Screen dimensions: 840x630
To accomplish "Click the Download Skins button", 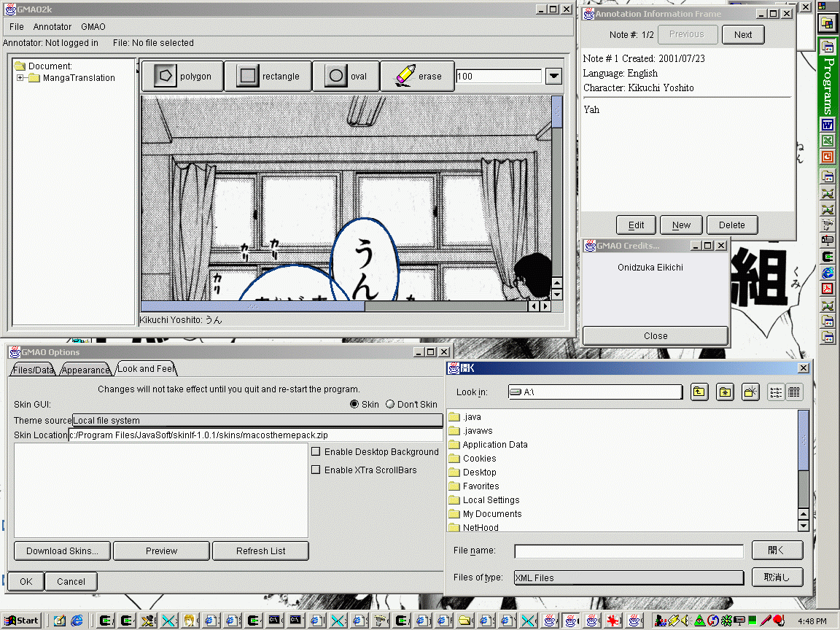I will (62, 551).
